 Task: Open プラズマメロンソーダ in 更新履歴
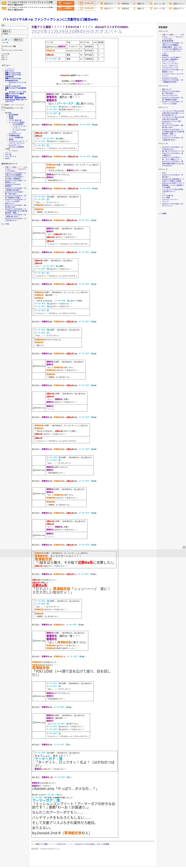[x=170, y=67]
